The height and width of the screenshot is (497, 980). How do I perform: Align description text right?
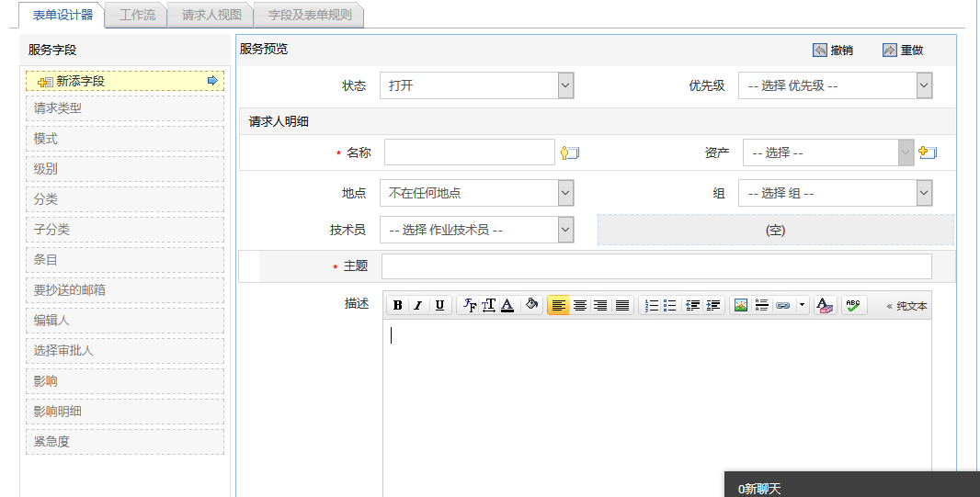point(600,305)
